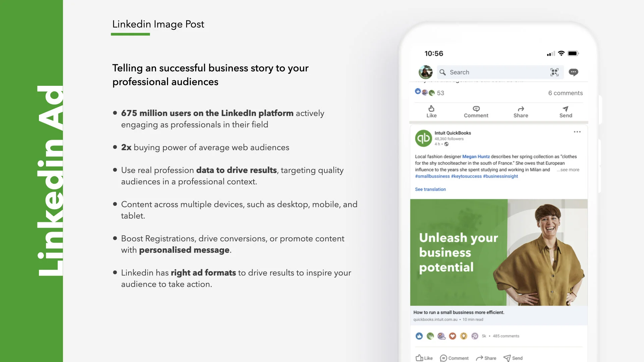This screenshot has width=644, height=362.
Task: Open the 6 comments count
Action: pos(565,93)
